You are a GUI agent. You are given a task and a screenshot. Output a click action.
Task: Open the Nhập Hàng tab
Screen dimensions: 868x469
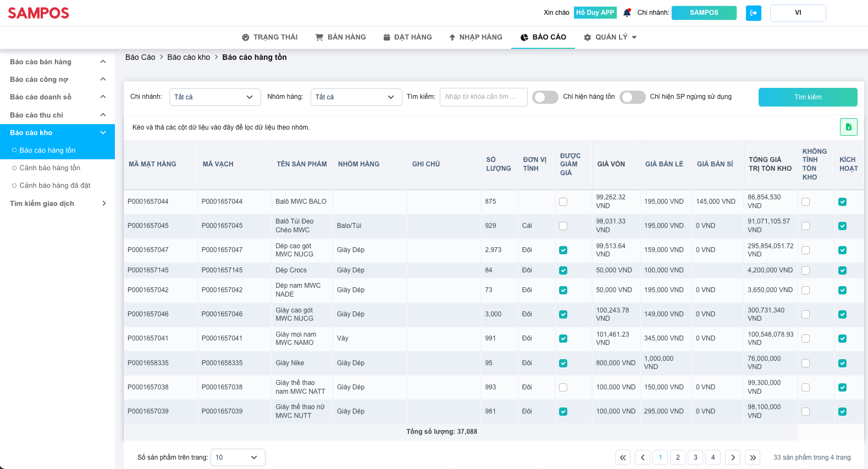click(x=476, y=37)
